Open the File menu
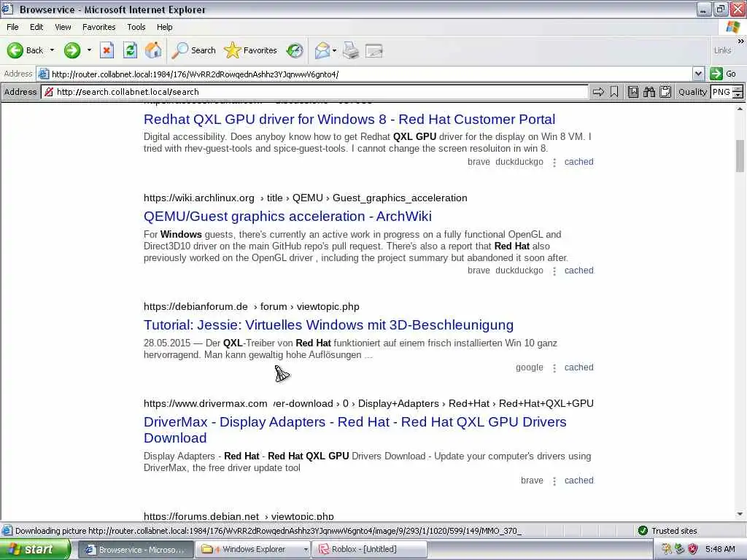The image size is (747, 560). [x=12, y=27]
